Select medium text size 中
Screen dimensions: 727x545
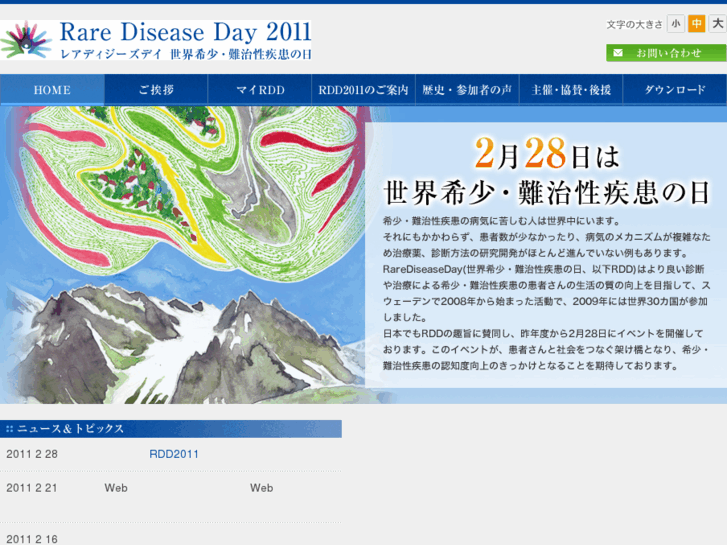696,24
